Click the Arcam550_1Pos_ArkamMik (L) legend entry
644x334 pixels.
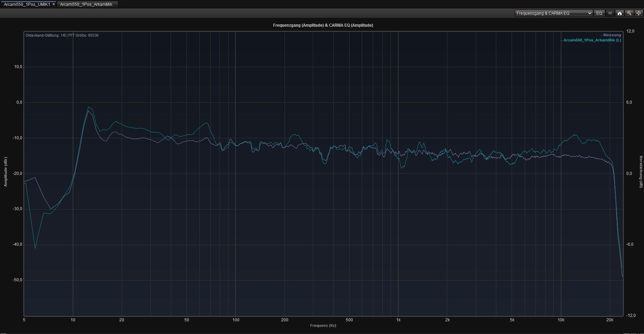[592, 40]
